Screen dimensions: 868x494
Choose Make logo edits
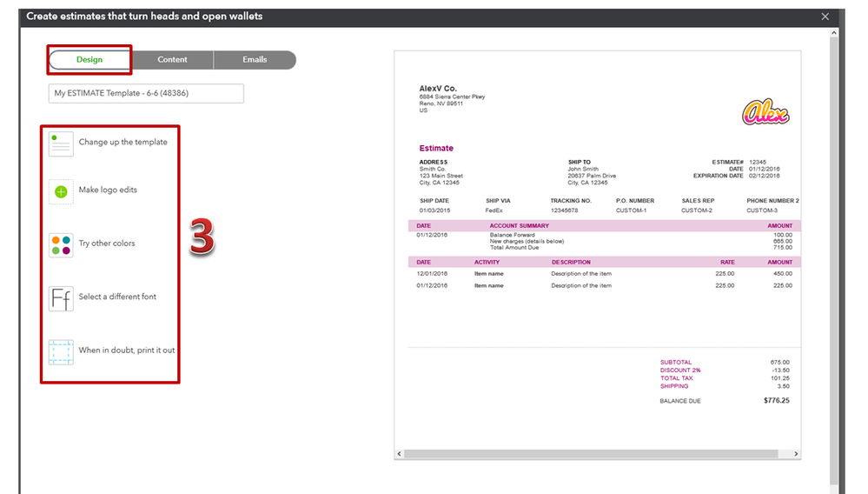(x=108, y=190)
